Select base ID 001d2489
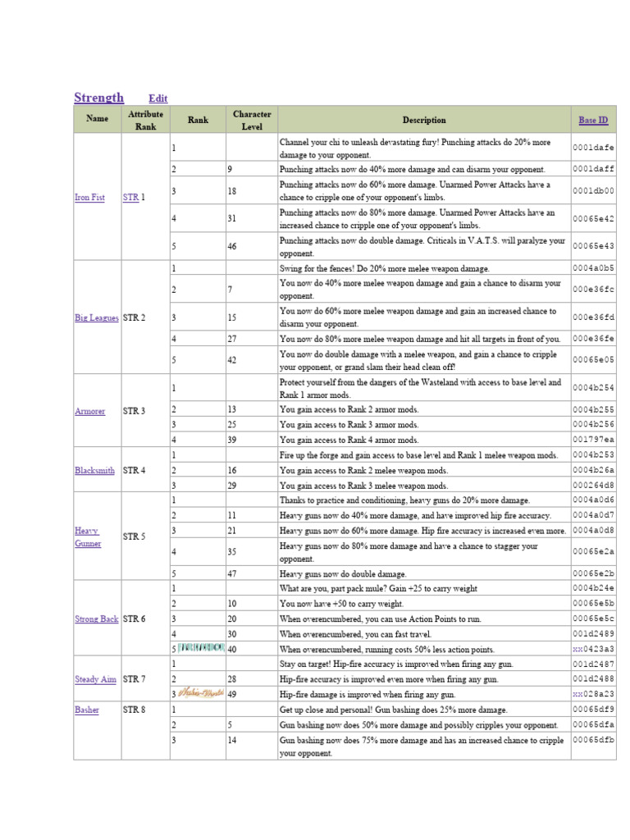 click(594, 634)
